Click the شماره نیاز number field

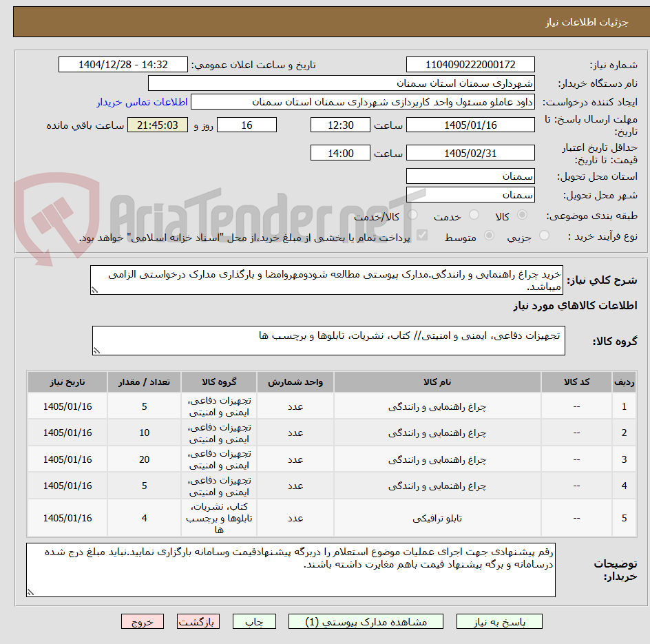coord(470,65)
